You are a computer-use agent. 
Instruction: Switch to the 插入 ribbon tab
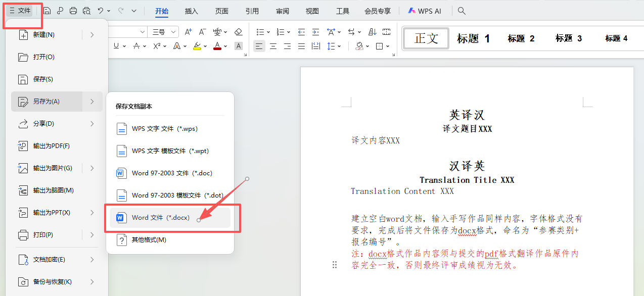[x=192, y=11]
